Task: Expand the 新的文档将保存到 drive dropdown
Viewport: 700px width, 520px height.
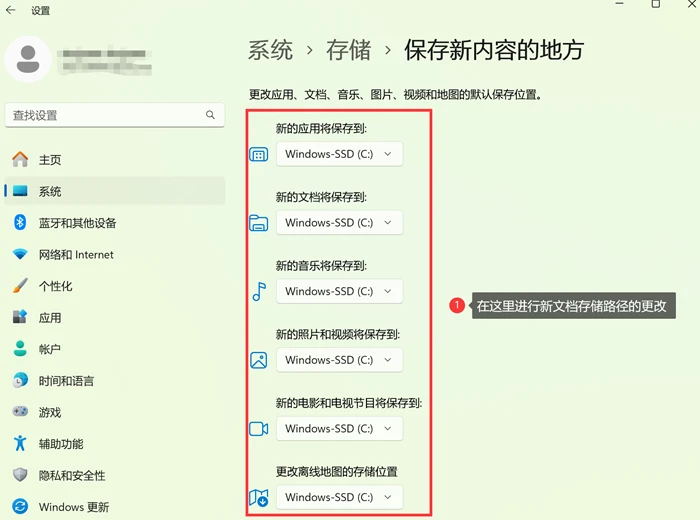Action: (339, 223)
